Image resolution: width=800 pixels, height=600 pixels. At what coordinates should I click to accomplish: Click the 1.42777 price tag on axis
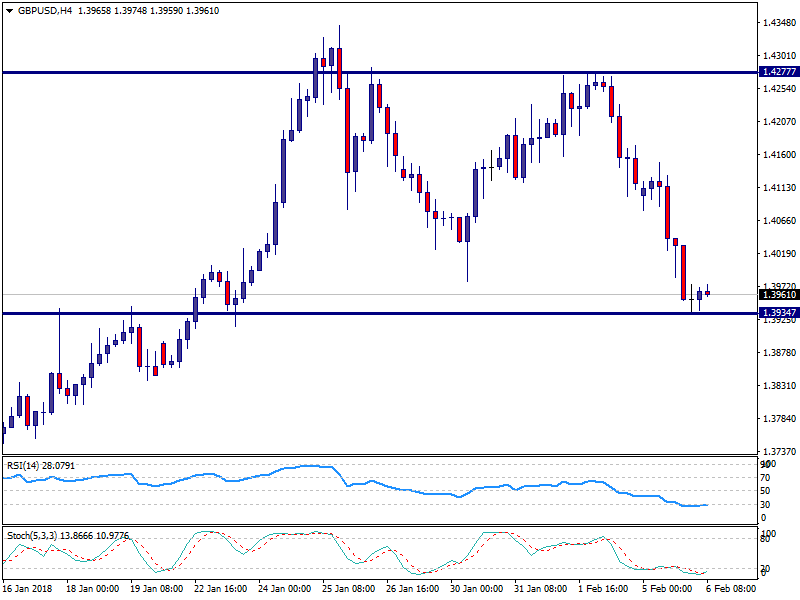[779, 72]
